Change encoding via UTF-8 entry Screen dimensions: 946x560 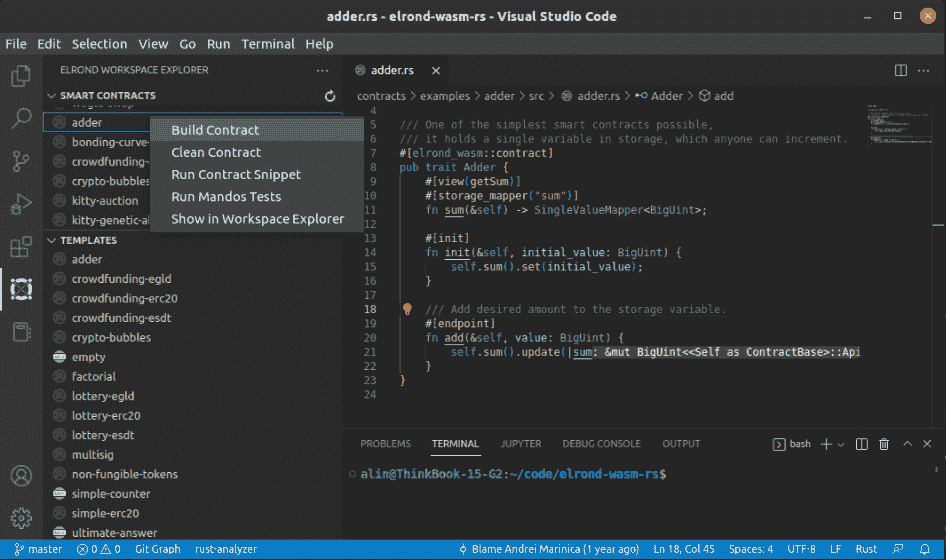[x=801, y=549]
